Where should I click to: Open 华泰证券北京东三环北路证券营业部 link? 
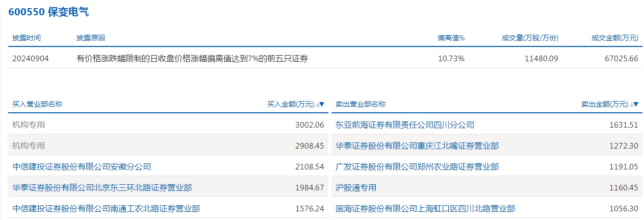(102, 187)
